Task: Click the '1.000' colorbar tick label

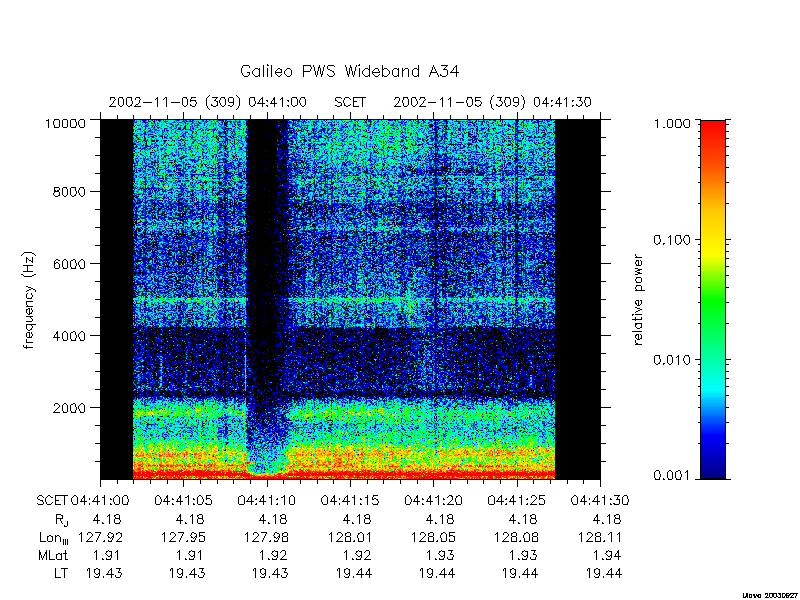Action: (x=670, y=123)
